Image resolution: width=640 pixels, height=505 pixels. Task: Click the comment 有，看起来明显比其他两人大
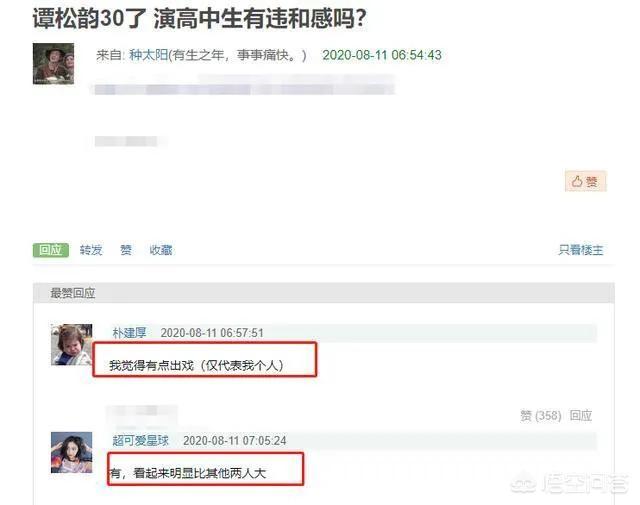click(188, 473)
